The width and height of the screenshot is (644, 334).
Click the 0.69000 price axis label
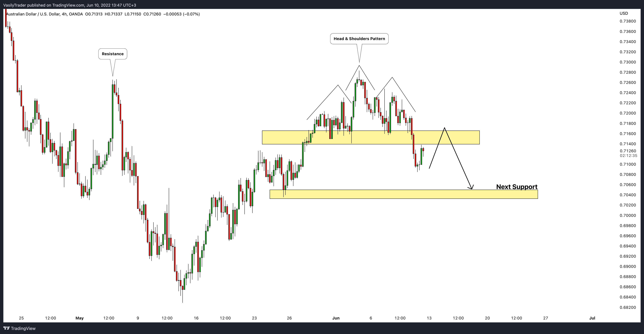click(x=628, y=266)
